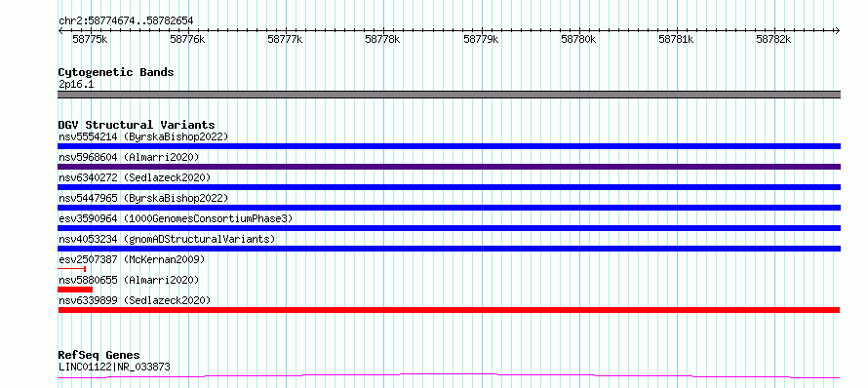Click the 58781k ruler tick label
The height and width of the screenshot is (388, 868).
[675, 39]
